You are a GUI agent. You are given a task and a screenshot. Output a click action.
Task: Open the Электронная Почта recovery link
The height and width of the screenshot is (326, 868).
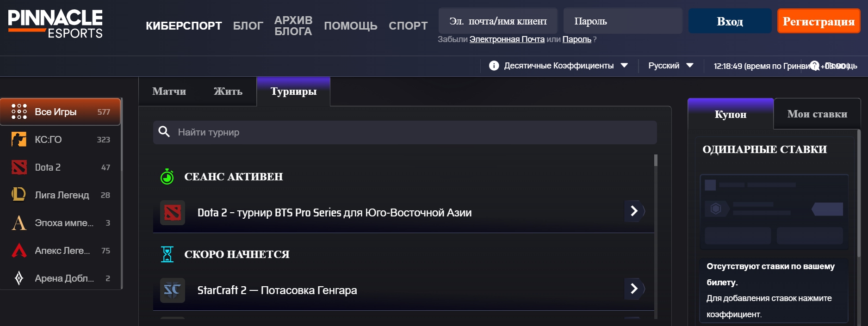click(x=506, y=40)
